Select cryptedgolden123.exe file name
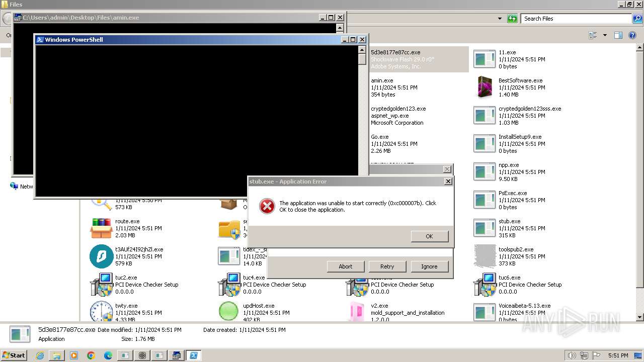This screenshot has height=362, width=644. click(x=398, y=109)
